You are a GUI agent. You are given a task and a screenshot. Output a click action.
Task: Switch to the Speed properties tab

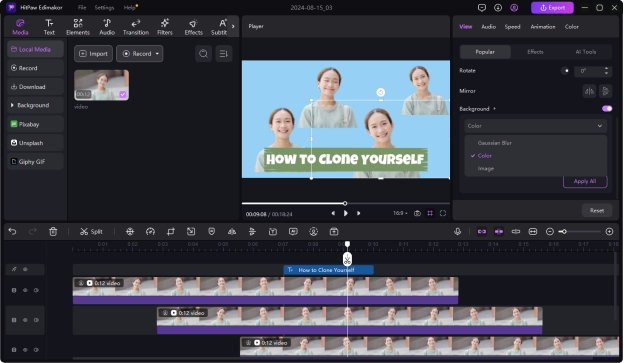tap(512, 27)
